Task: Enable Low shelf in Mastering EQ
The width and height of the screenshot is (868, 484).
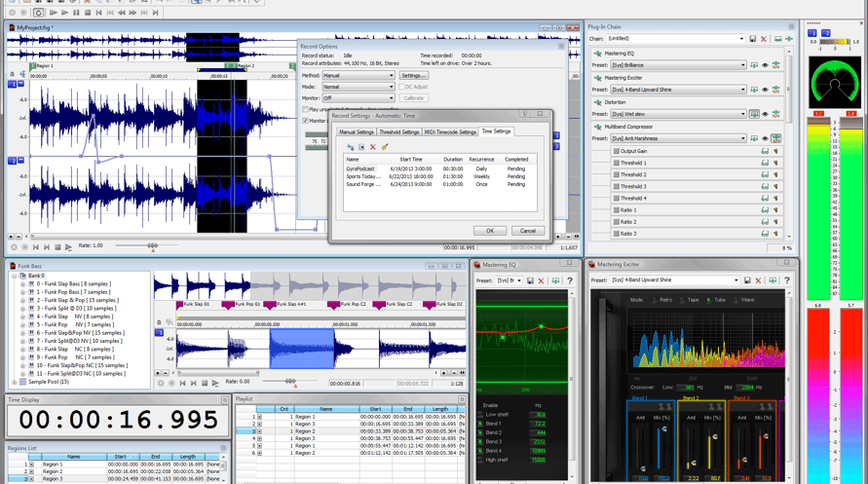Action: [480, 414]
